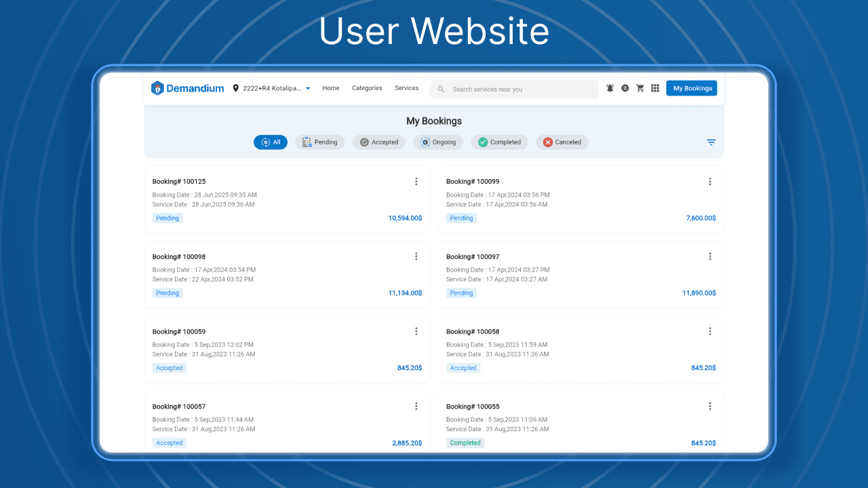Select the Pending bookings filter
868x488 pixels.
(x=319, y=142)
